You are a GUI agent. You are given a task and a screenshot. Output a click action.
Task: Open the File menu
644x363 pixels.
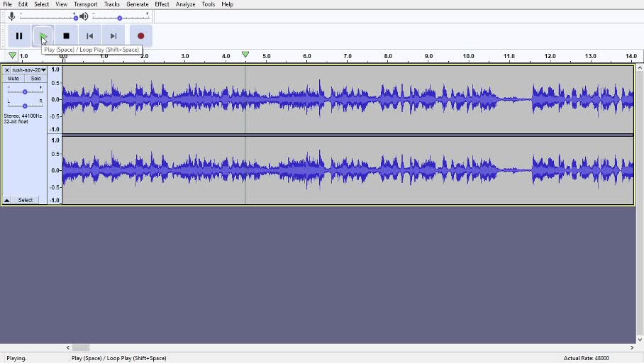pos(7,4)
